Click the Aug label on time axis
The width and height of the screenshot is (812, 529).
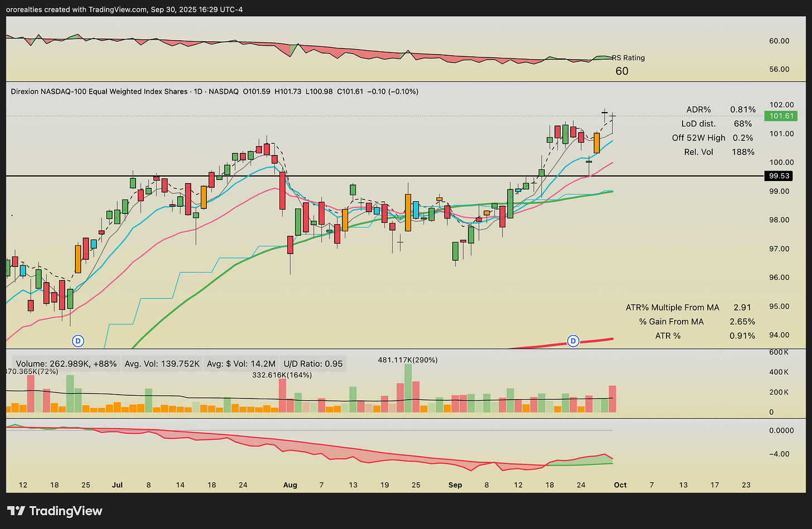point(290,485)
